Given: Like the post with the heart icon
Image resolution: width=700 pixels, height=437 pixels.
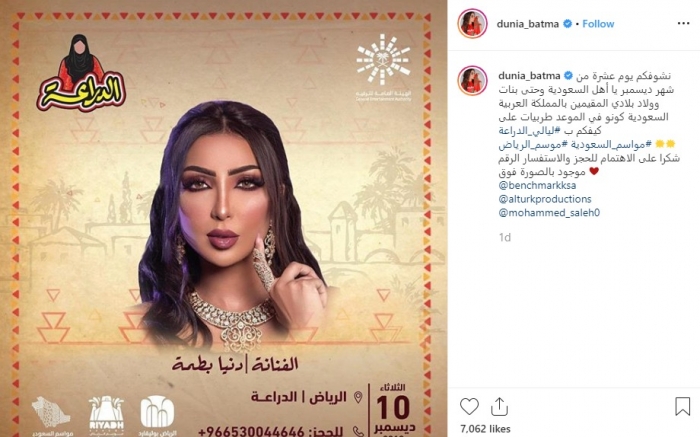Looking at the screenshot, I should (x=469, y=406).
